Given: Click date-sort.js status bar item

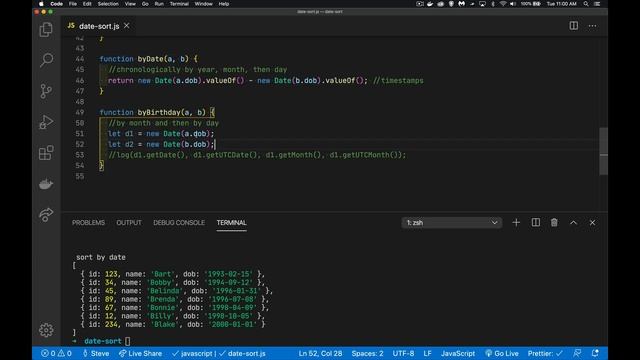Looking at the screenshot, I should [242, 353].
